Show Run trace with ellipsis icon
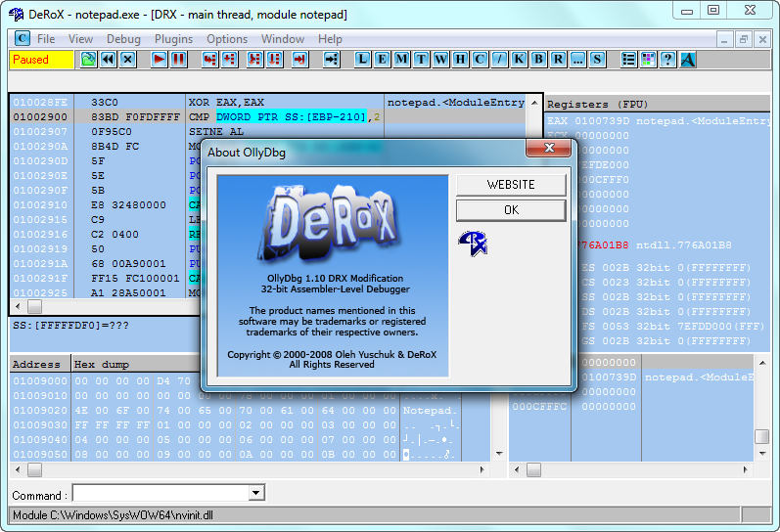The width and height of the screenshot is (780, 532). pos(577,60)
